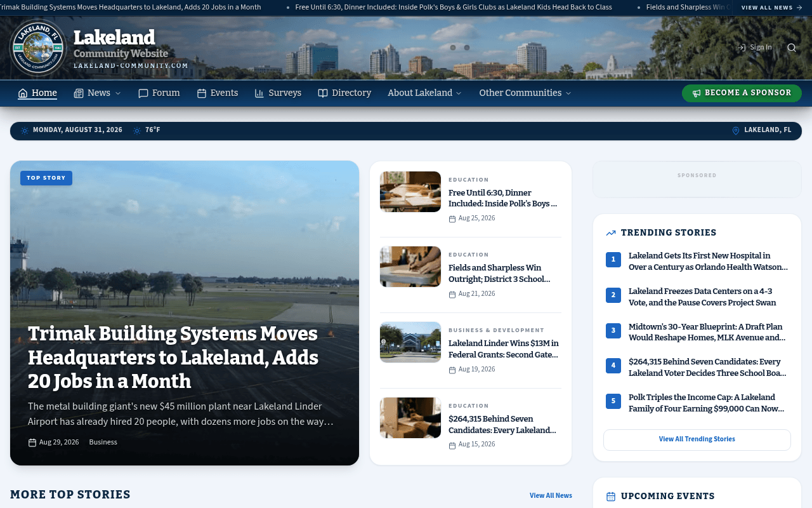Image resolution: width=812 pixels, height=508 pixels.
Task: Select the second hero slide indicator dot
Action: click(x=467, y=48)
